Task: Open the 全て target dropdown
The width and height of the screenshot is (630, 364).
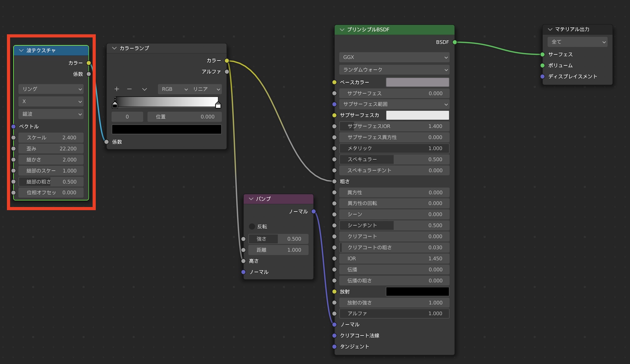Action: [x=577, y=42]
